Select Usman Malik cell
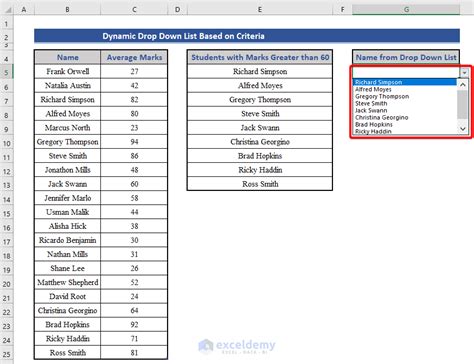This screenshot has width=474, height=364. tap(67, 212)
